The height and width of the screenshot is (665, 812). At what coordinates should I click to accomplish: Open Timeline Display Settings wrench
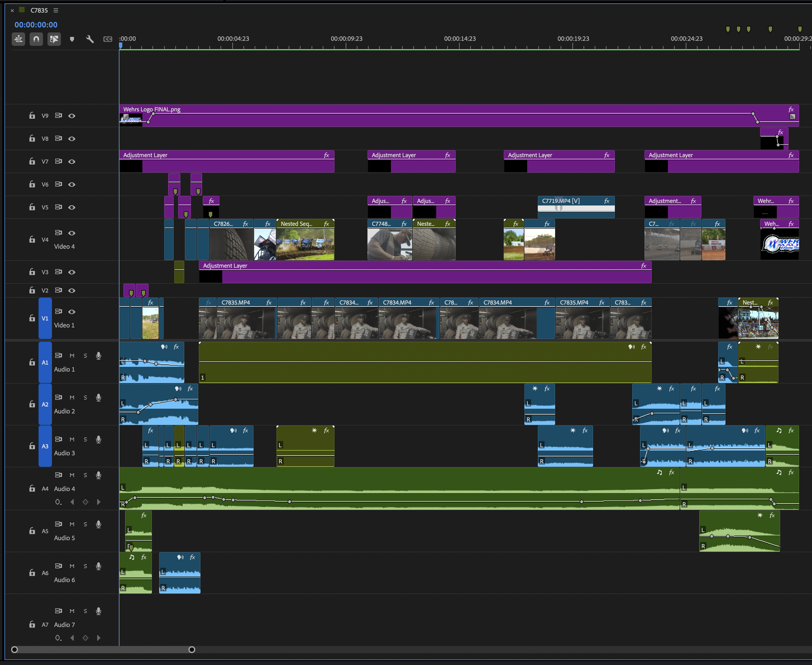pyautogui.click(x=90, y=39)
